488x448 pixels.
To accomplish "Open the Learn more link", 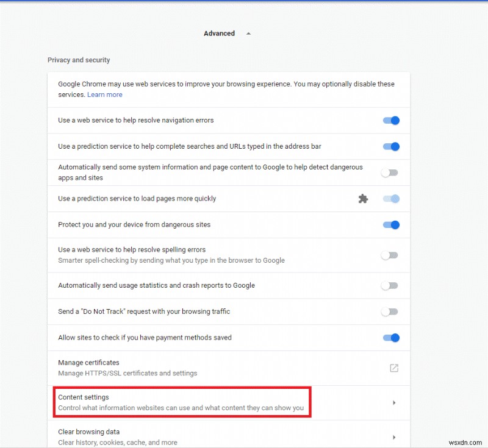I will pyautogui.click(x=104, y=94).
